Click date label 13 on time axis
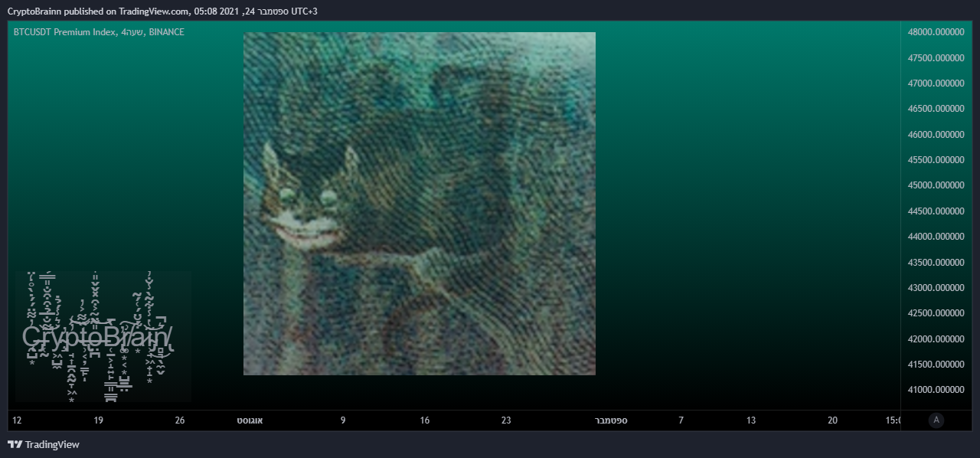This screenshot has height=458, width=980. (x=751, y=420)
